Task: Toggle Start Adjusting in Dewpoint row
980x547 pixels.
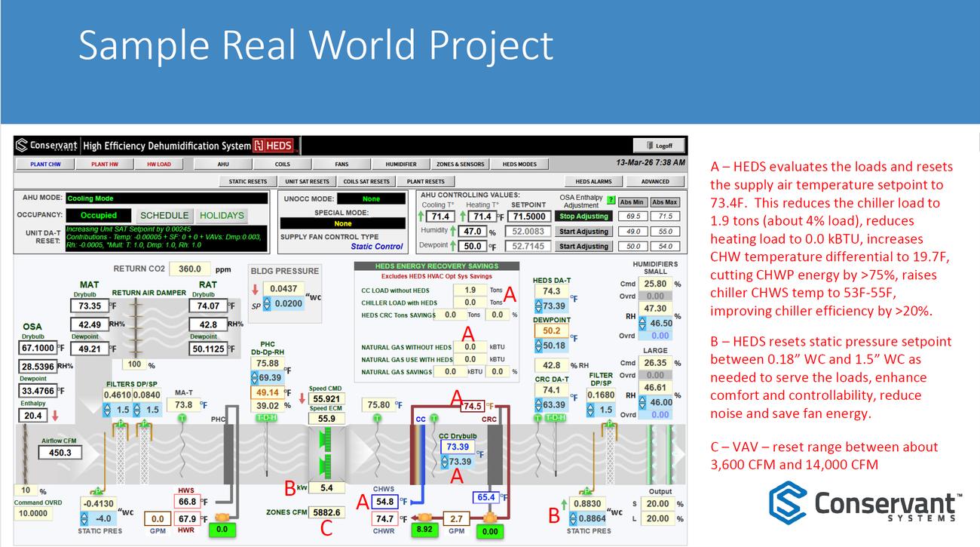Action: tap(582, 247)
